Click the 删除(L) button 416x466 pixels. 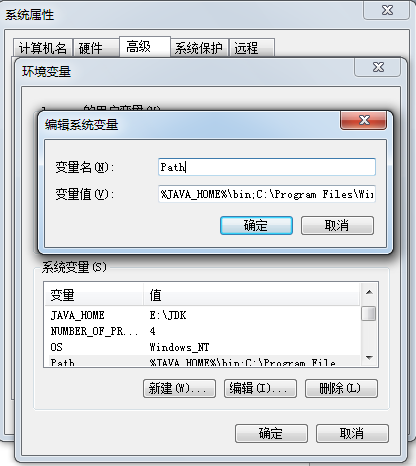coord(341,388)
